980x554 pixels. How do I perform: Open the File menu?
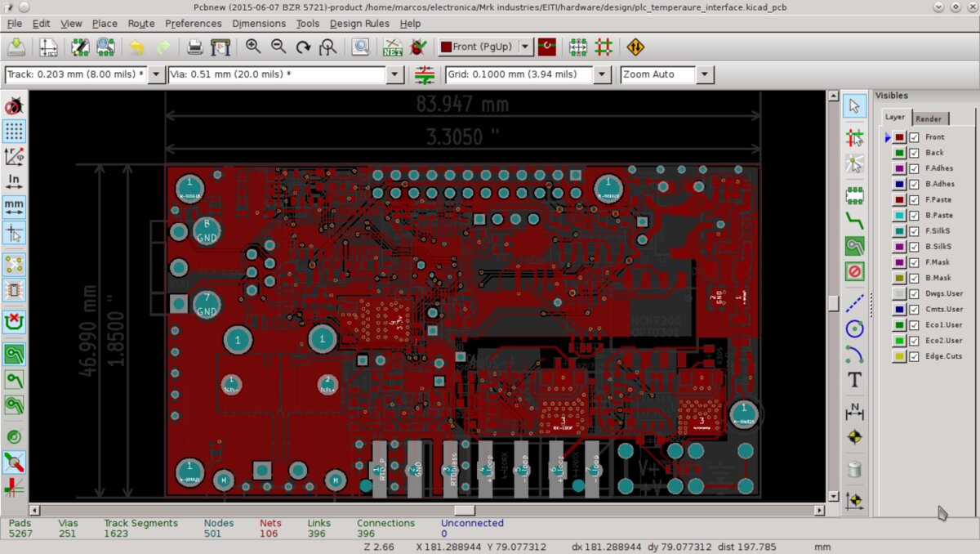15,24
